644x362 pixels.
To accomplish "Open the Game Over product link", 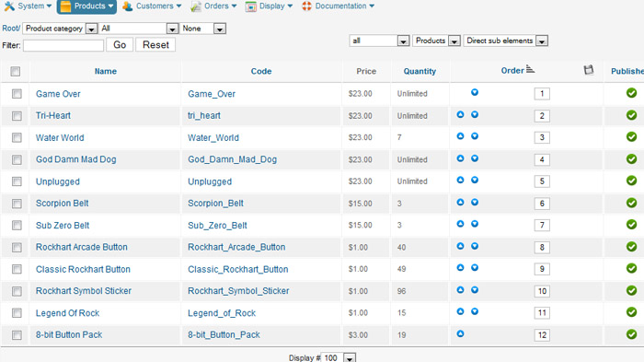I will point(58,94).
